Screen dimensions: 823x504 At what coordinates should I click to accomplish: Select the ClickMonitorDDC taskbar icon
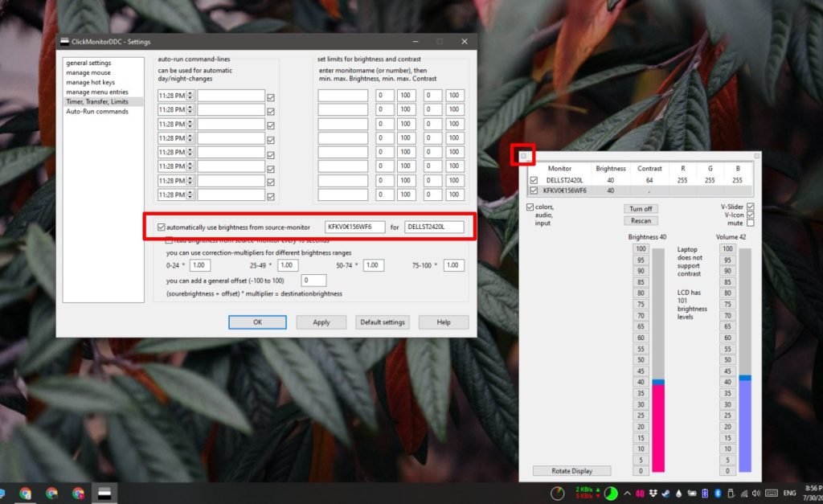click(103, 493)
